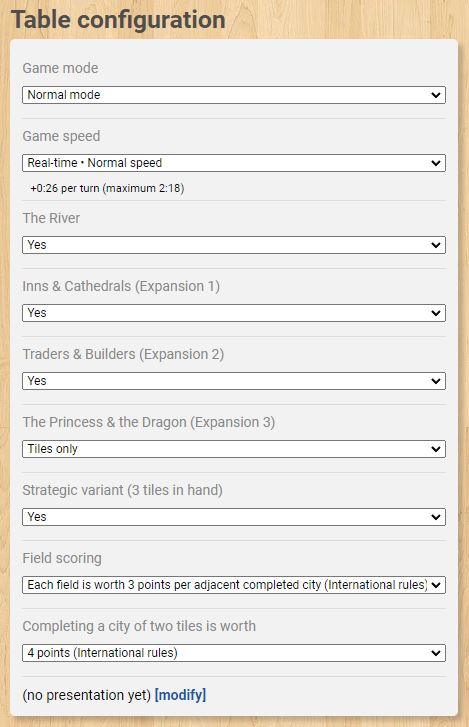Open the Strategic variant dropdown

(x=234, y=517)
